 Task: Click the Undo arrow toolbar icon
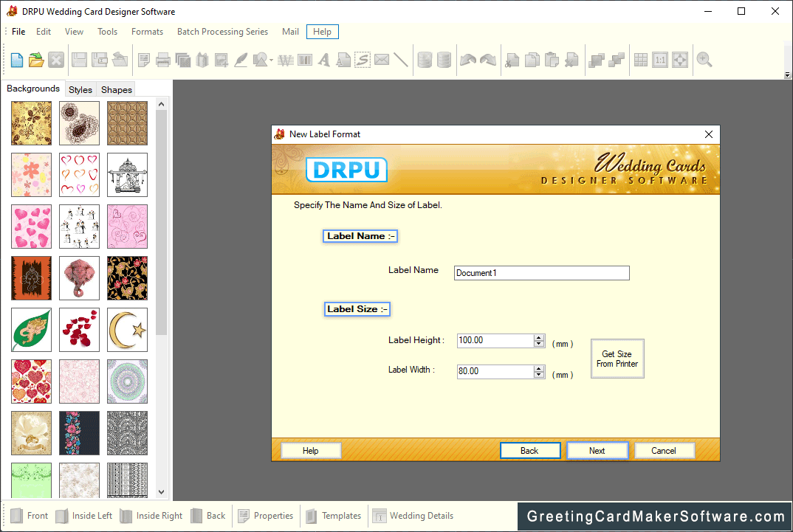click(x=468, y=60)
